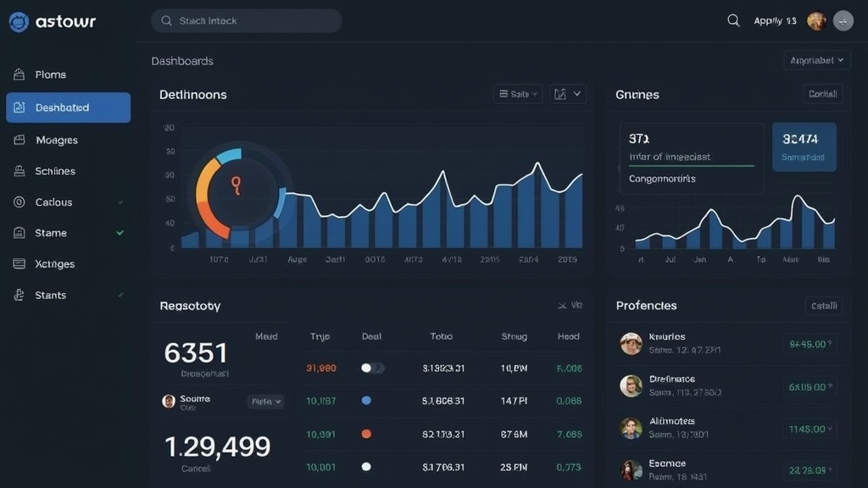868x488 pixels.
Task: Click the Ploms sidebar icon
Action: 19,75
